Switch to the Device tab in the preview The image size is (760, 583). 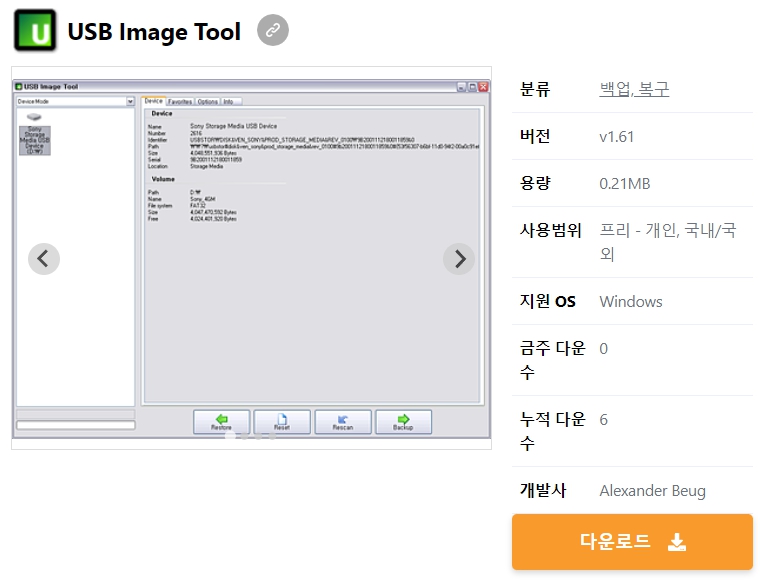click(x=153, y=101)
